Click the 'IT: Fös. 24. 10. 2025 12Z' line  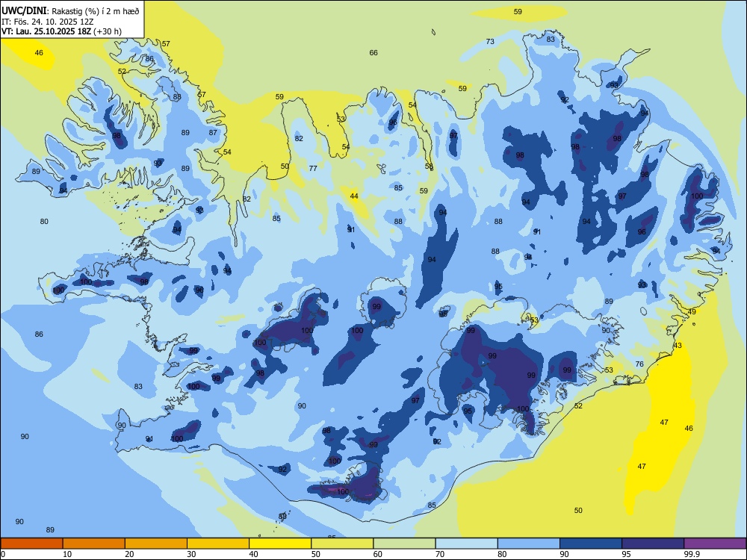48,22
